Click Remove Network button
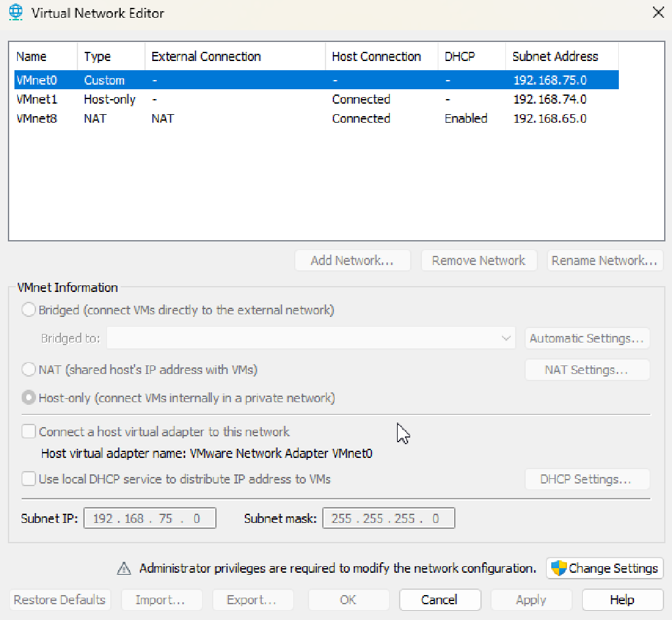This screenshot has height=620, width=672. 479,260
